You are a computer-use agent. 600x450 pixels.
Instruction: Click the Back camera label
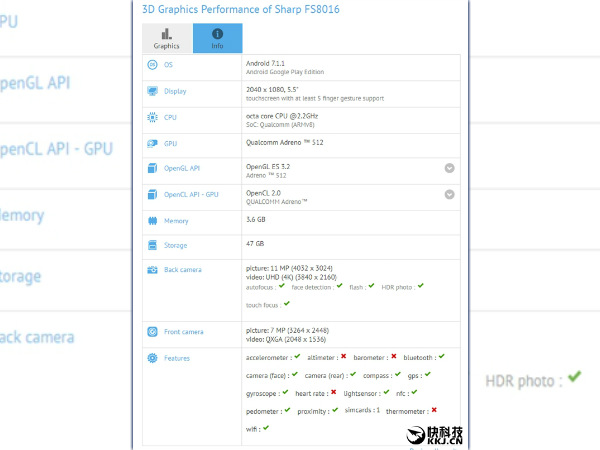click(183, 270)
